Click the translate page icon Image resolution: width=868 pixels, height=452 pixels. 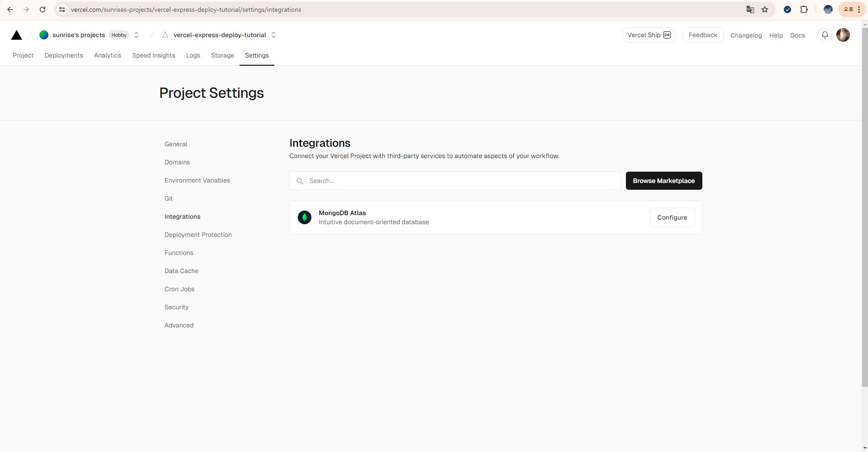[x=750, y=10]
